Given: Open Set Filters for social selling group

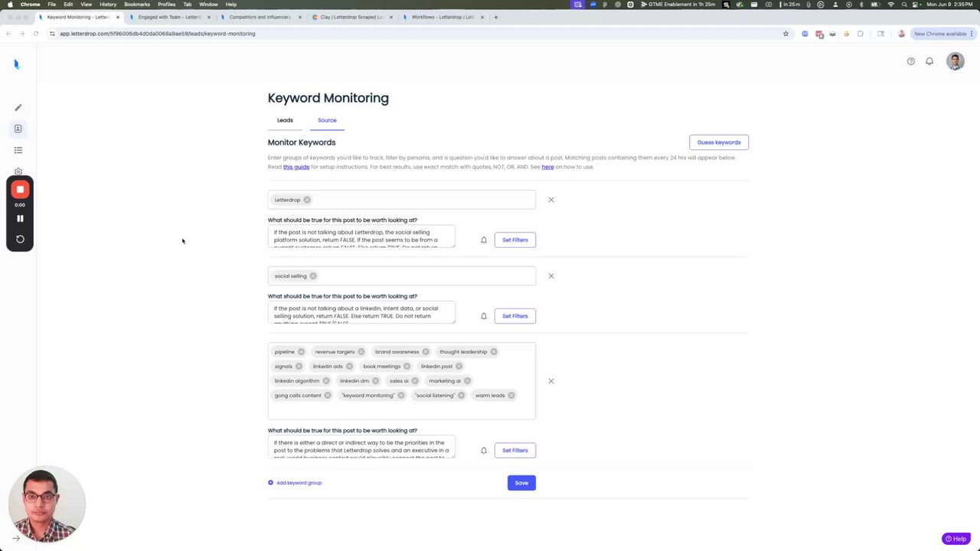Looking at the screenshot, I should coord(515,316).
